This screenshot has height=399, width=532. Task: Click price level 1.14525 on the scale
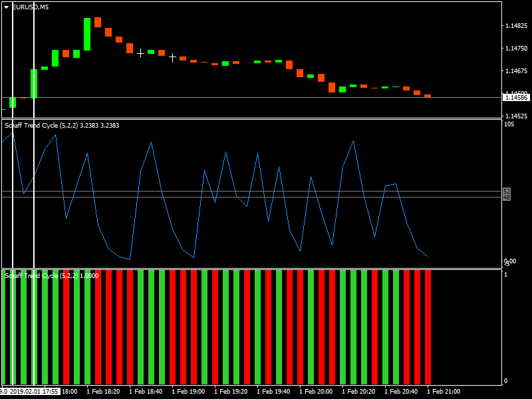pyautogui.click(x=517, y=116)
